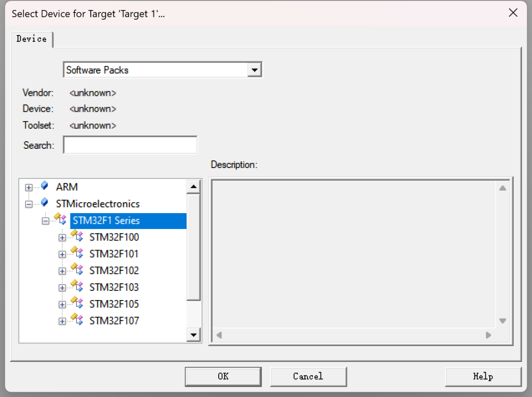
Task: Click the ARM vendor icon
Action: click(x=44, y=186)
